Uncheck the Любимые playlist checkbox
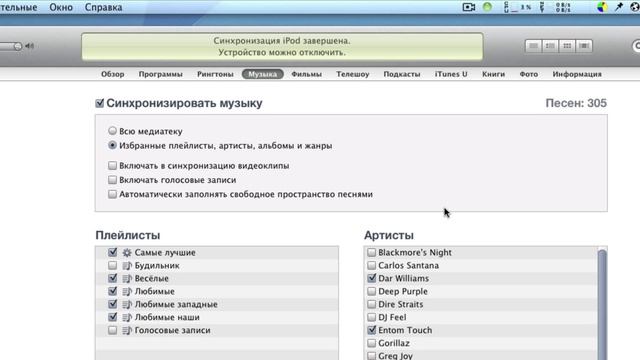The image size is (640, 360). pos(113,291)
